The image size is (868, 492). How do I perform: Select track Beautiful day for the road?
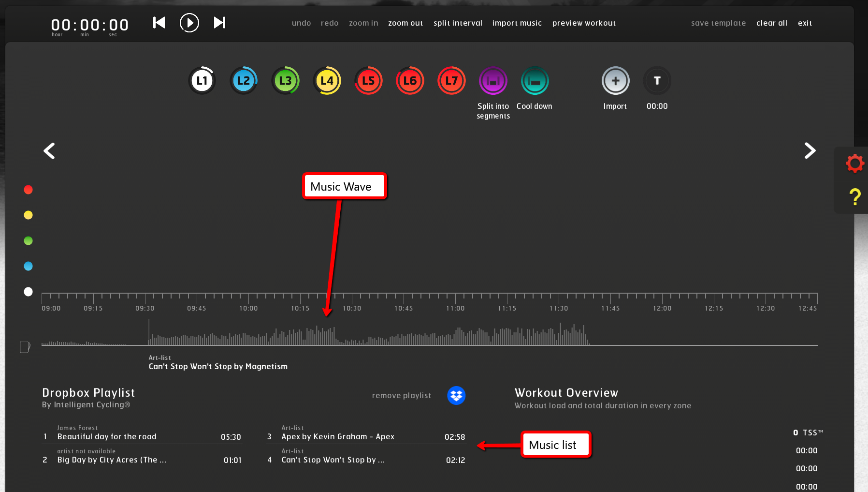[x=107, y=437]
